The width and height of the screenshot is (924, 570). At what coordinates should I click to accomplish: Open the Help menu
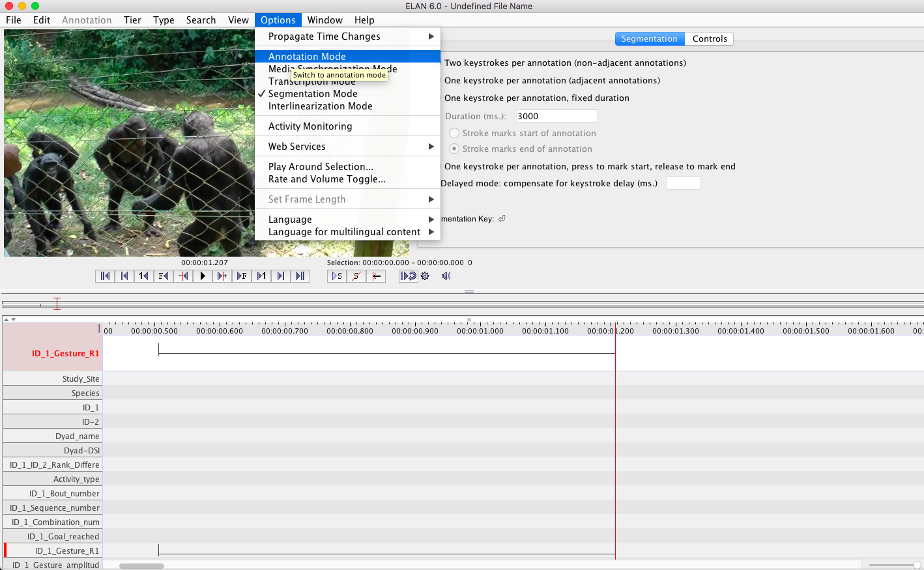[x=364, y=20]
